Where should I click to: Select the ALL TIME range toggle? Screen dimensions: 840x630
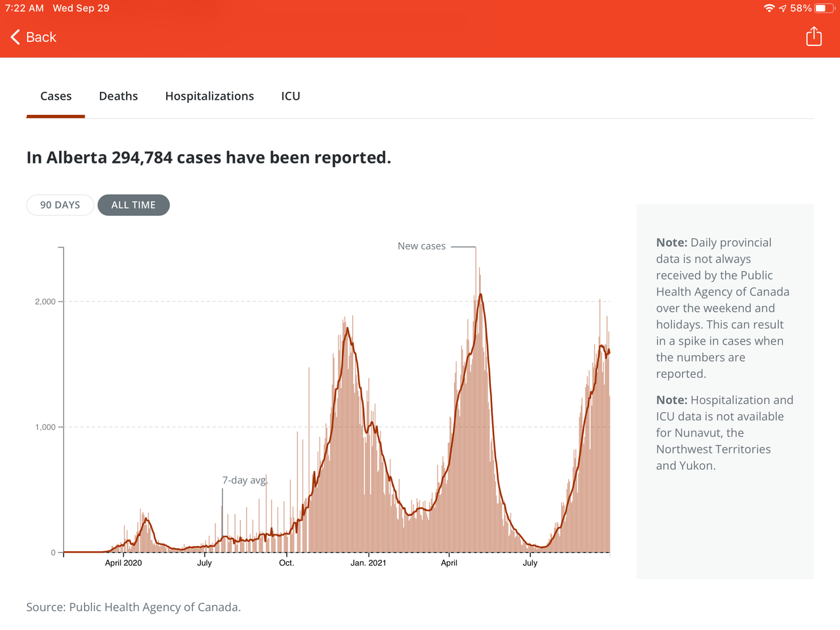click(133, 205)
